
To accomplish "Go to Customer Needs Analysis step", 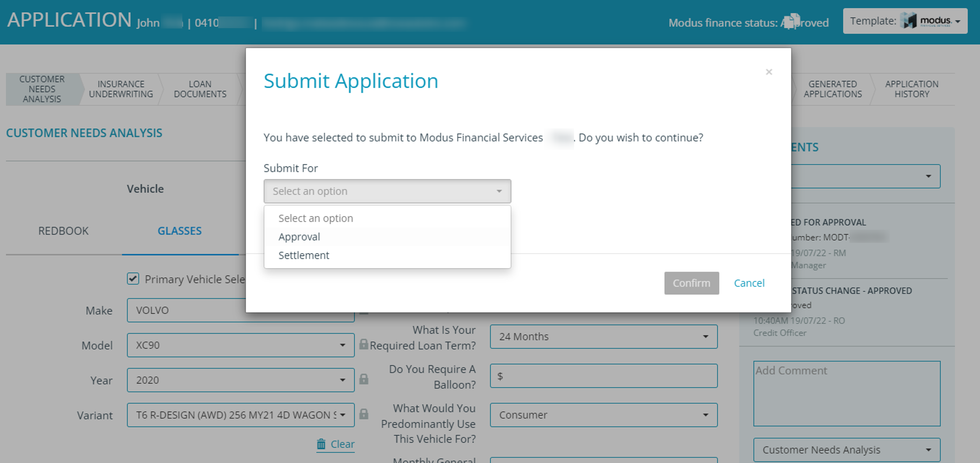I will coord(42,89).
